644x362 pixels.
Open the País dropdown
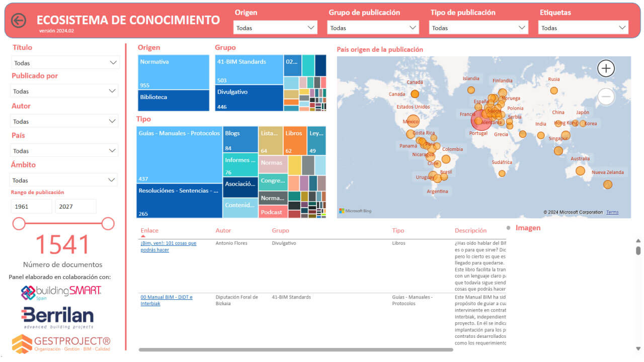64,151
